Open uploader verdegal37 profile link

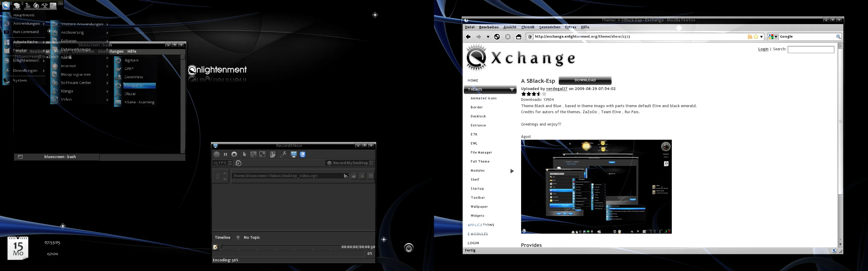tap(557, 89)
